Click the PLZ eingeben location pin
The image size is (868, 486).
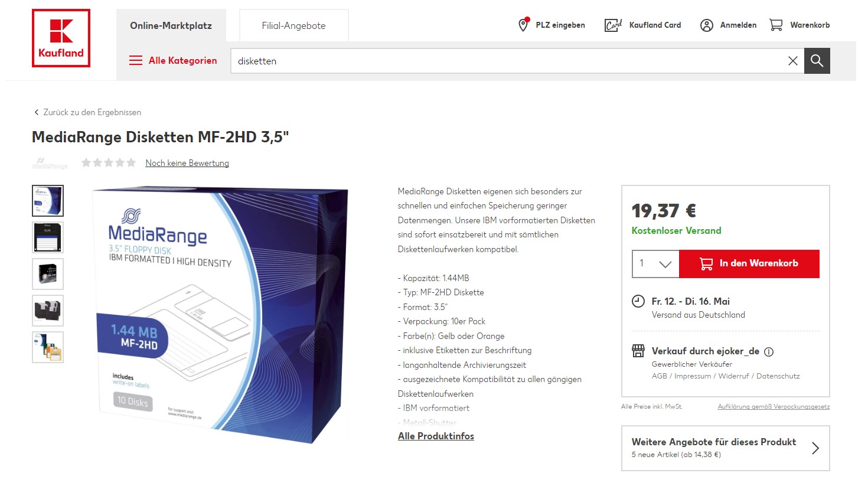click(523, 24)
